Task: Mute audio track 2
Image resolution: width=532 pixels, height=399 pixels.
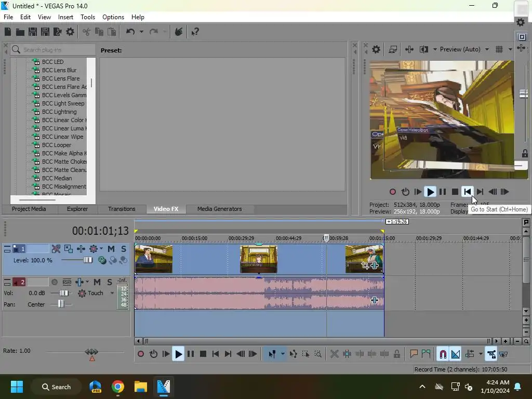Action: (97, 282)
